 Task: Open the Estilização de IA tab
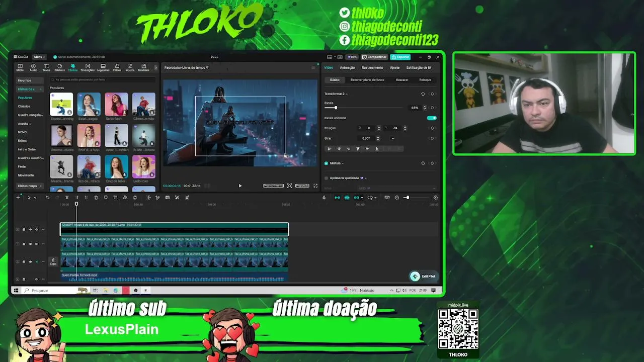[419, 67]
